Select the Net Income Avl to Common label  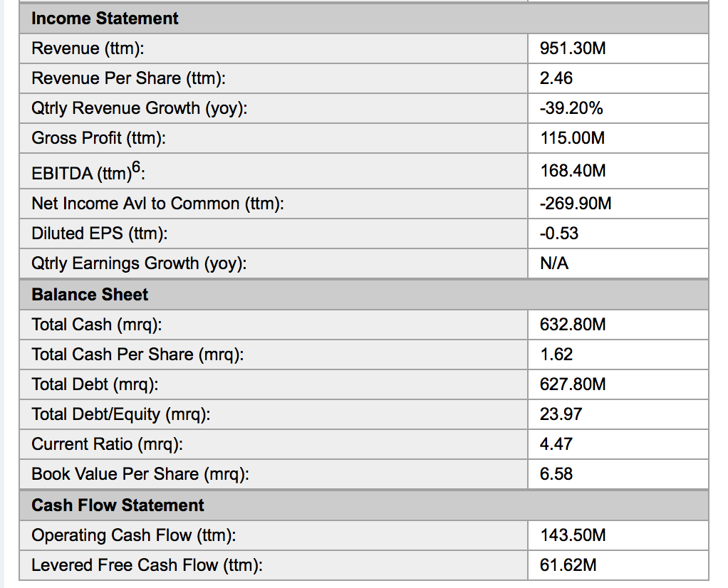pyautogui.click(x=157, y=204)
